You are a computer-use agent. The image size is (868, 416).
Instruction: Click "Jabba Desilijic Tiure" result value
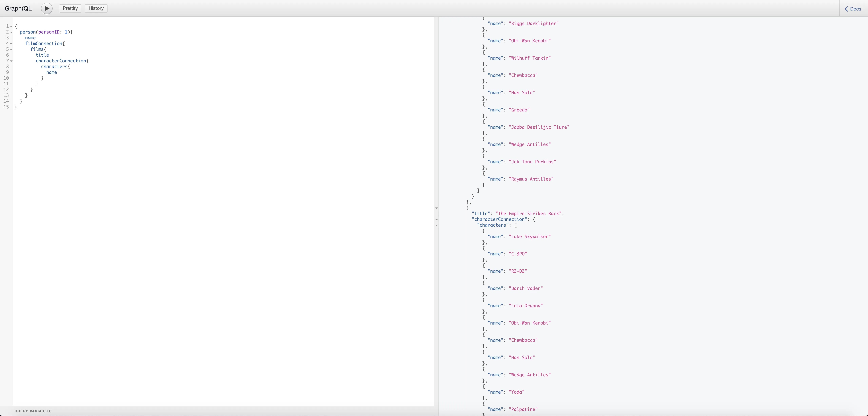click(539, 127)
